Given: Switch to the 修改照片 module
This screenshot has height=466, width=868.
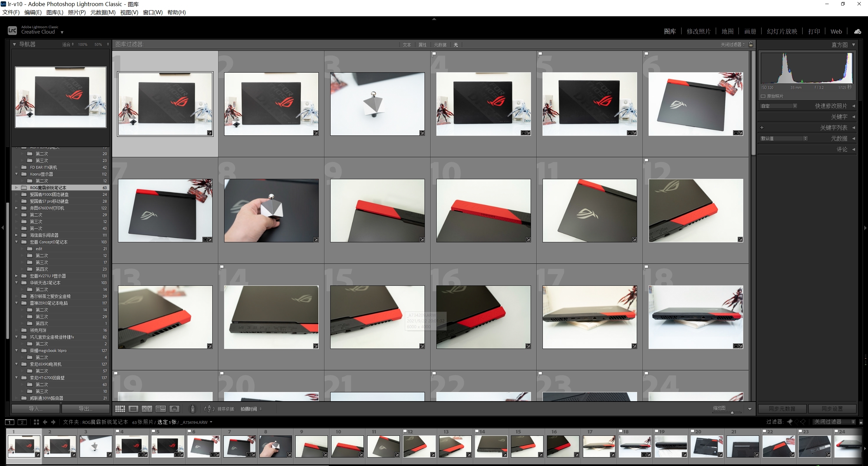Looking at the screenshot, I should pos(698,32).
